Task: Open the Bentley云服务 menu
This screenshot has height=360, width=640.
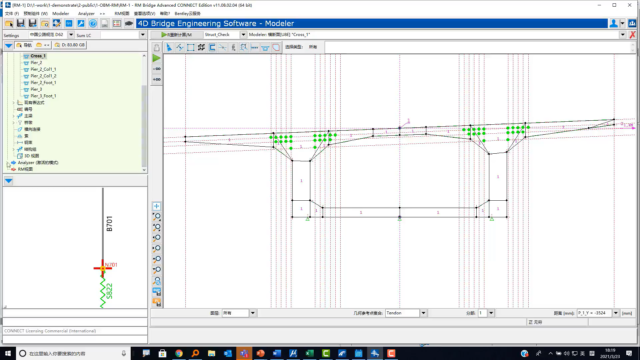Action: tap(188, 13)
